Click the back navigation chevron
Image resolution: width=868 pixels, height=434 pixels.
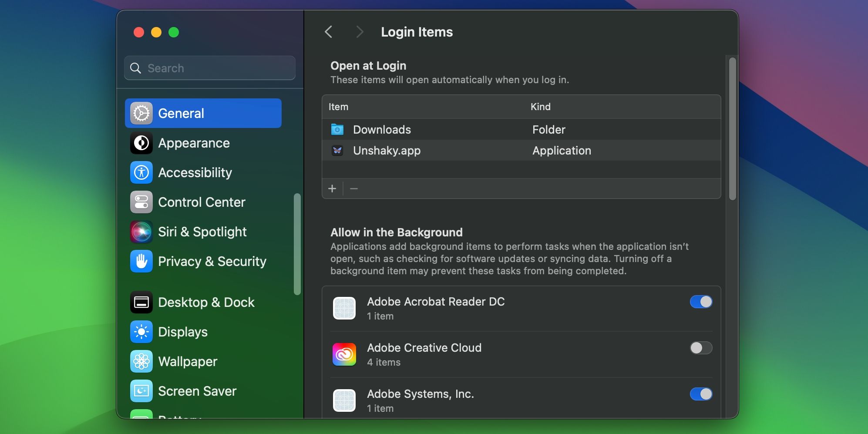[329, 32]
